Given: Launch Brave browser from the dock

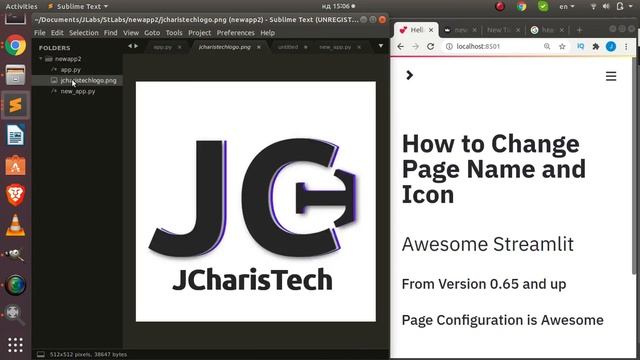Looking at the screenshot, I should click(16, 195).
